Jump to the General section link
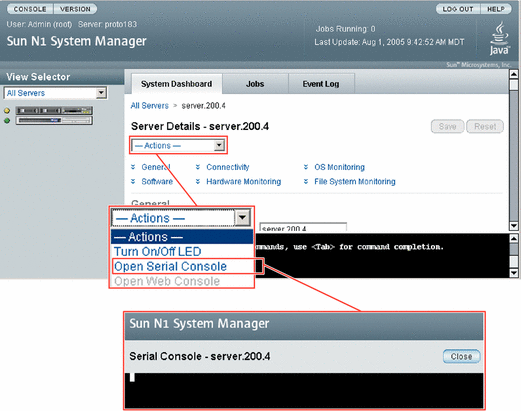Image resolution: width=521 pixels, height=411 pixels. click(156, 167)
